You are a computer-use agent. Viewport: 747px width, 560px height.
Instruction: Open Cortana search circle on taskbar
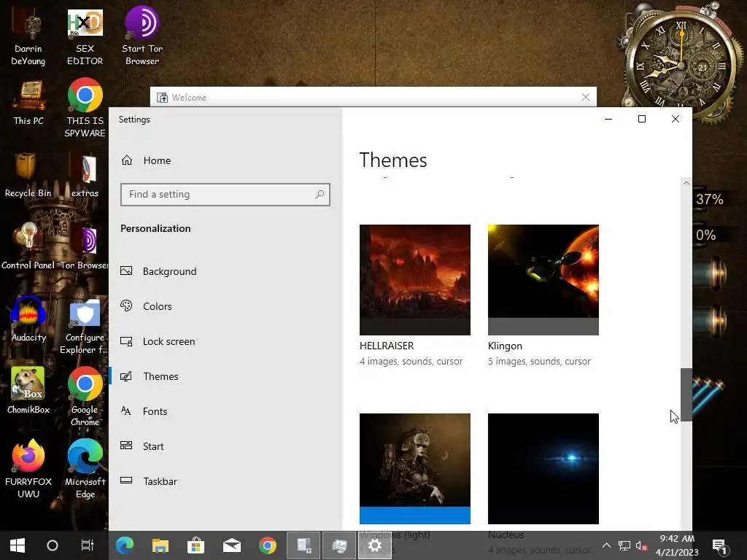click(53, 545)
